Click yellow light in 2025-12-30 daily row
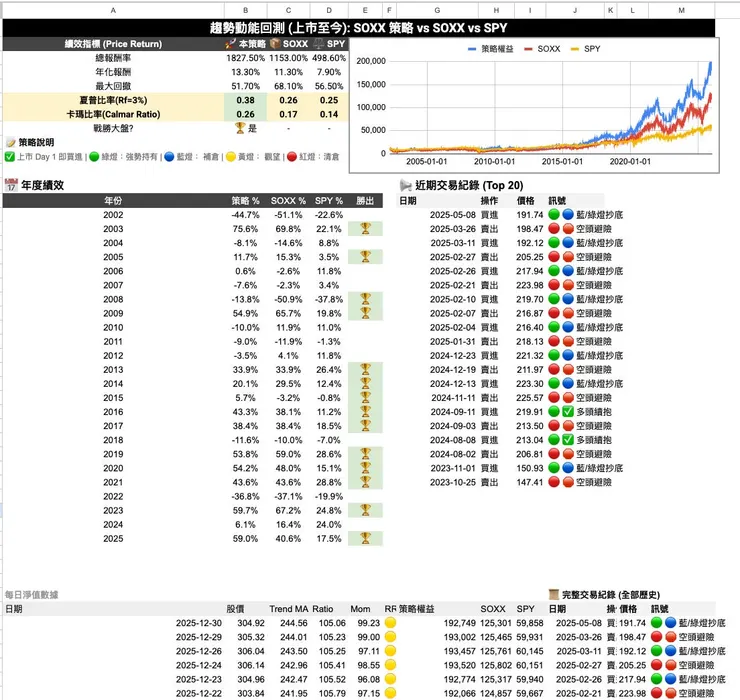Image resolution: width=740 pixels, height=700 pixels. pos(390,623)
